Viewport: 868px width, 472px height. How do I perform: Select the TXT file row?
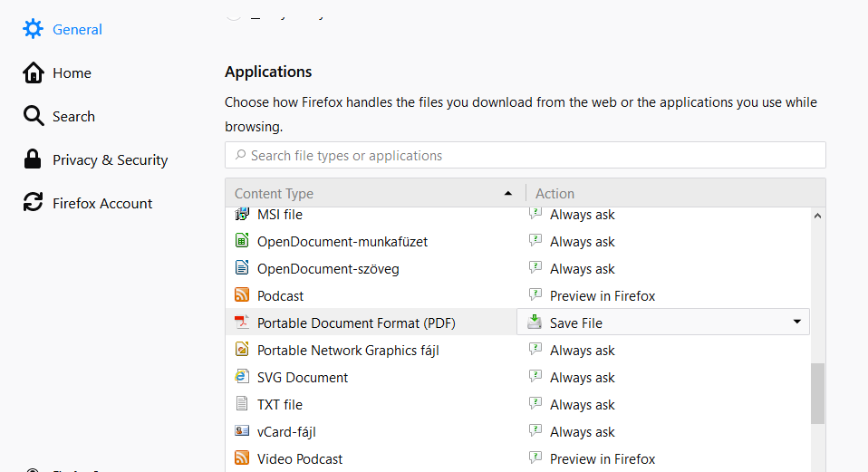(517, 404)
